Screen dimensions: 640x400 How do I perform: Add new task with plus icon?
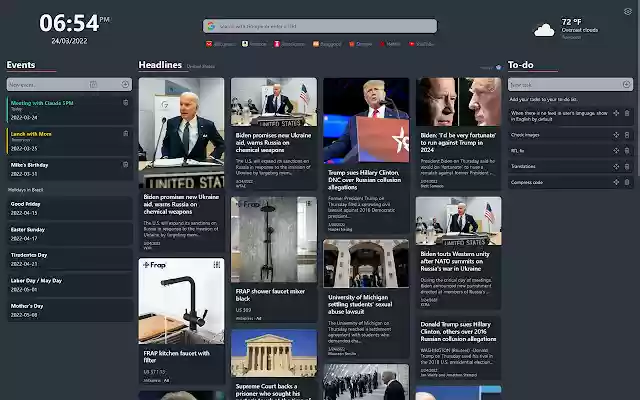tap(626, 84)
